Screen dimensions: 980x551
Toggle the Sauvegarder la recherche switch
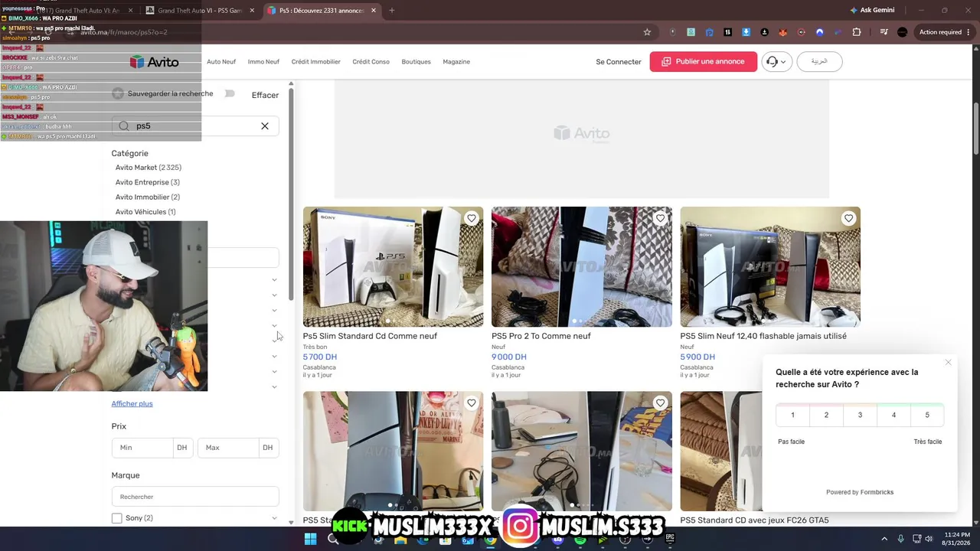click(229, 93)
